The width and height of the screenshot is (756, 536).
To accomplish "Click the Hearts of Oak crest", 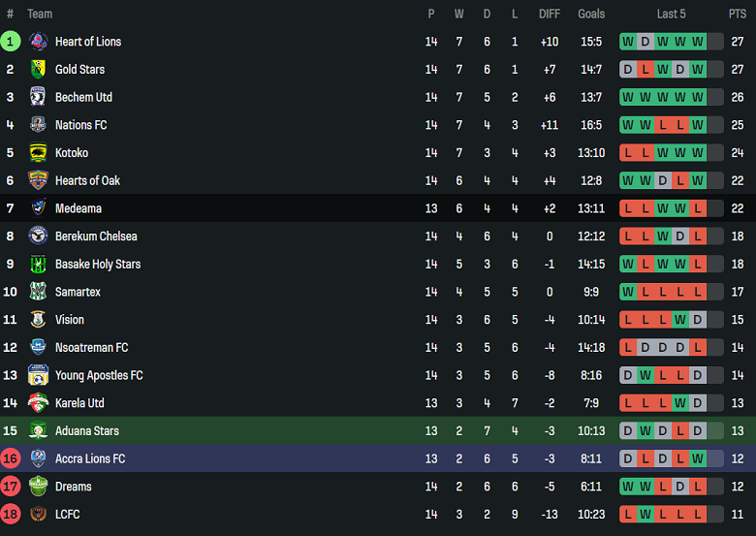I will pyautogui.click(x=38, y=180).
